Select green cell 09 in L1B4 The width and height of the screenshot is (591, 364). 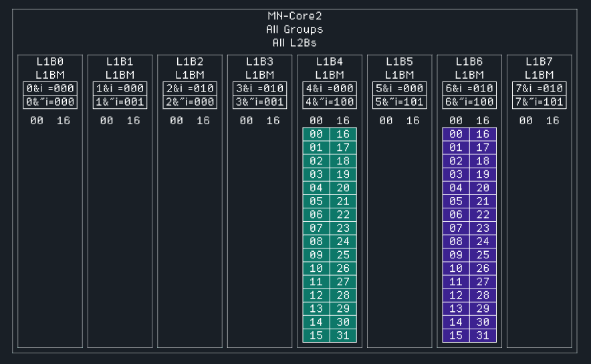click(316, 255)
